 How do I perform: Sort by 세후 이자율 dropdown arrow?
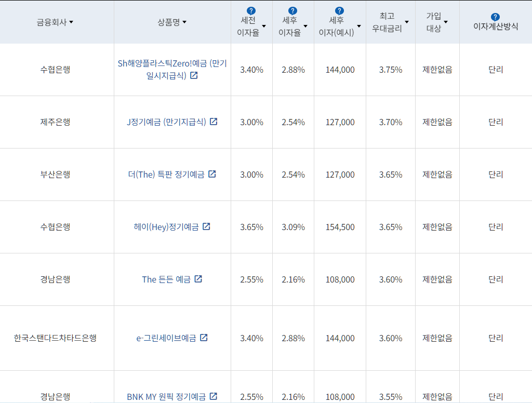coord(305,26)
